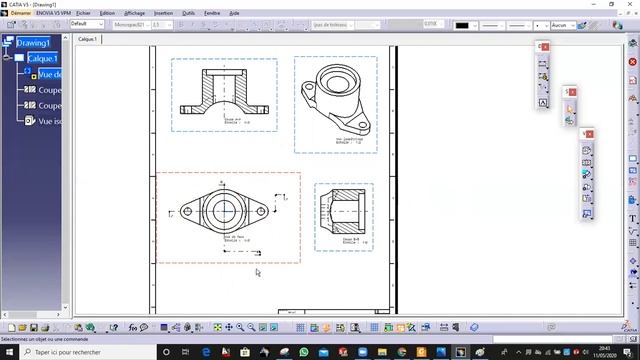Save the drawing with the floppy icon
Screen dimensions: 640x360
click(x=34, y=327)
